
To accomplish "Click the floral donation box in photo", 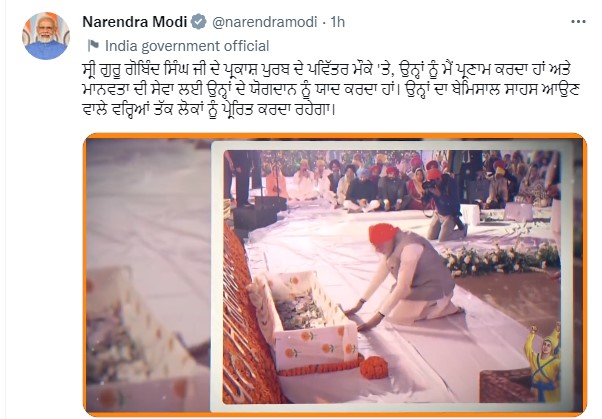I will (x=304, y=319).
